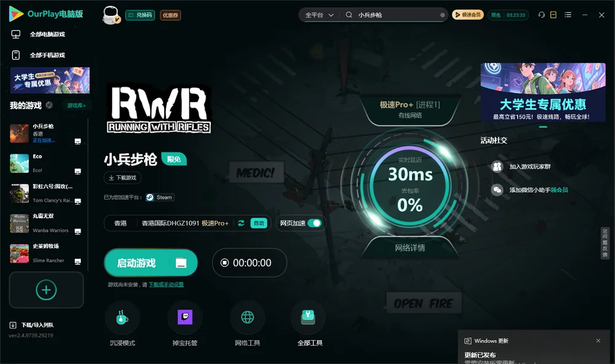This screenshot has height=364, width=615.
Task: Click the download game button (下载游戏)
Action: 122,178
